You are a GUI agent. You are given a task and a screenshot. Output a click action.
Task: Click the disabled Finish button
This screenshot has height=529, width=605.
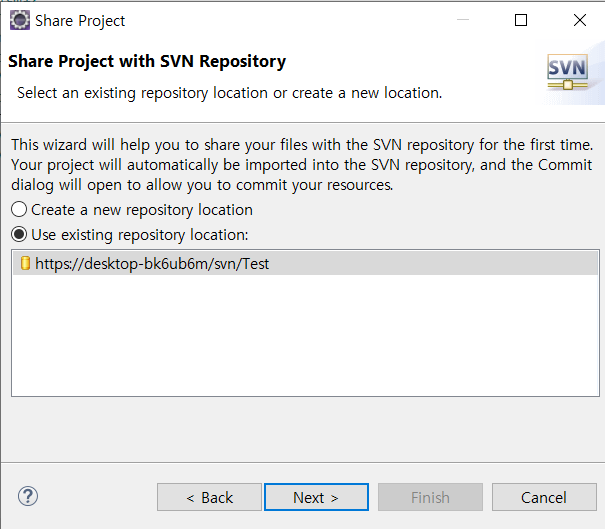[x=430, y=497]
